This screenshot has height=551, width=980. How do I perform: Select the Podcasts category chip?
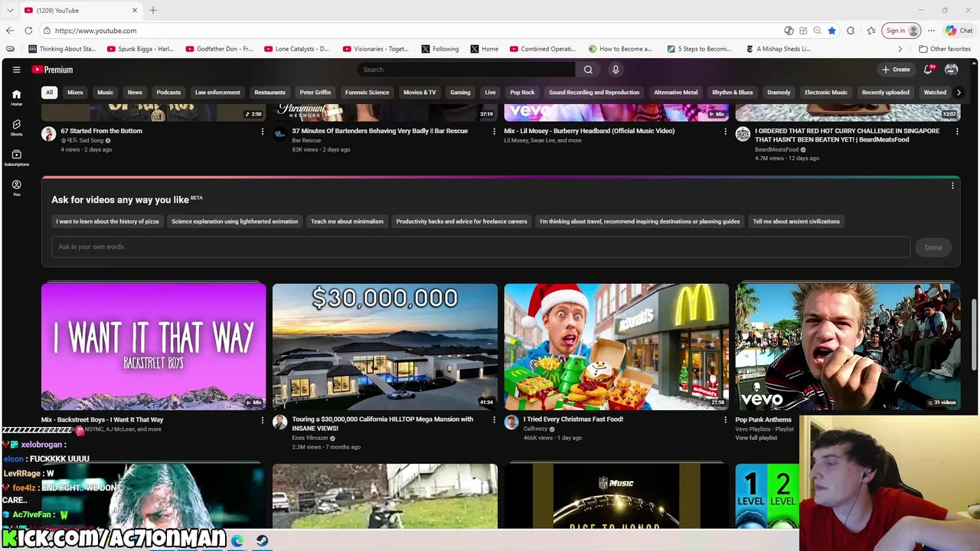(x=168, y=93)
